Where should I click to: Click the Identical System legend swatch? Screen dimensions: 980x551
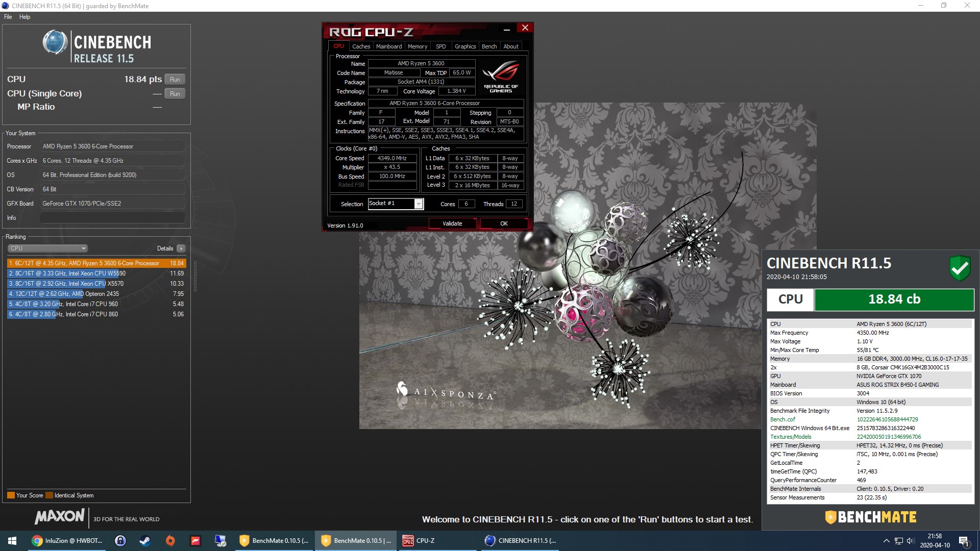click(49, 495)
